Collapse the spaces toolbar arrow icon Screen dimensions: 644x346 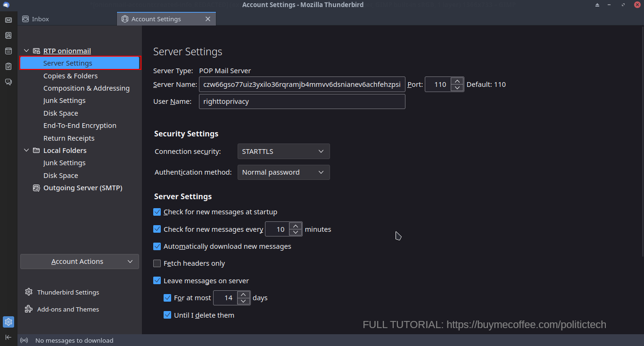point(8,337)
